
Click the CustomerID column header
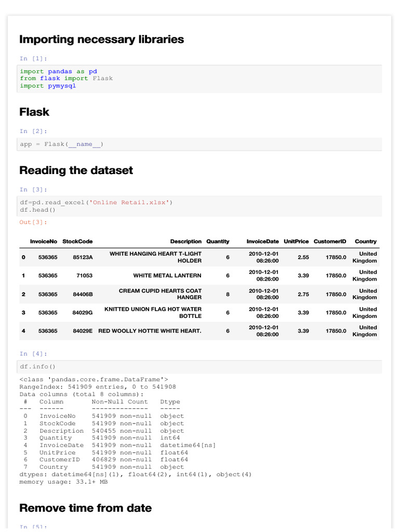[330, 242]
